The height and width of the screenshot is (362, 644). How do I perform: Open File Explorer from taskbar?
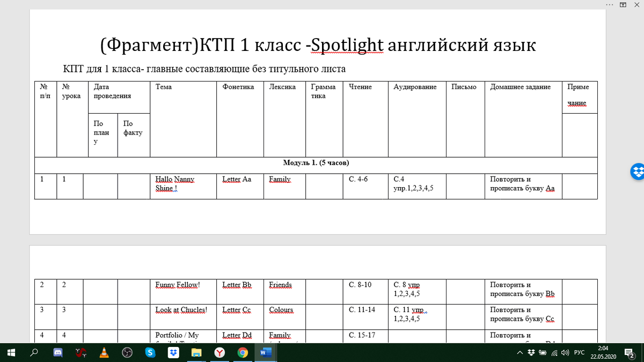[x=197, y=352]
